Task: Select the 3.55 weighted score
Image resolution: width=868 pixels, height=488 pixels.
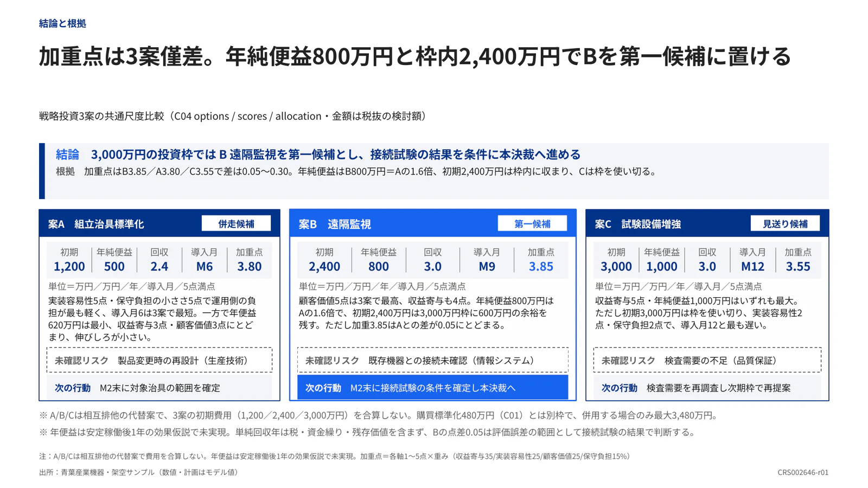Action: pos(798,267)
